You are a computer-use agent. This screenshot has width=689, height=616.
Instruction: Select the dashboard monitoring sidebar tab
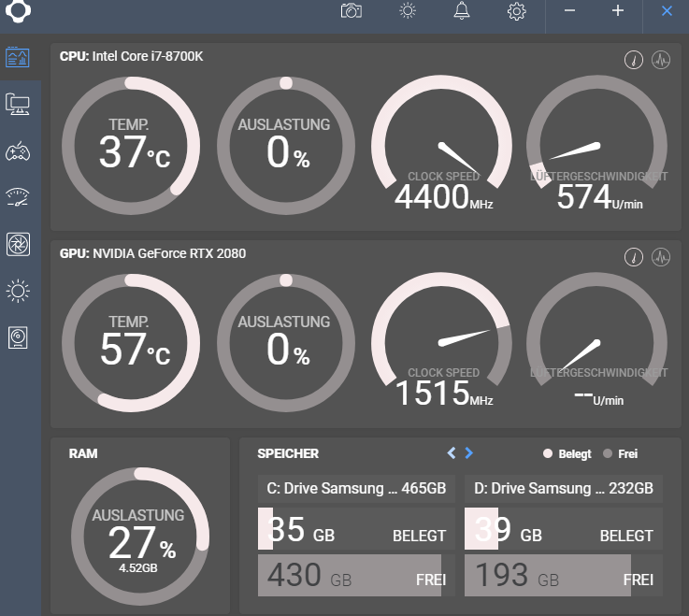click(18, 58)
